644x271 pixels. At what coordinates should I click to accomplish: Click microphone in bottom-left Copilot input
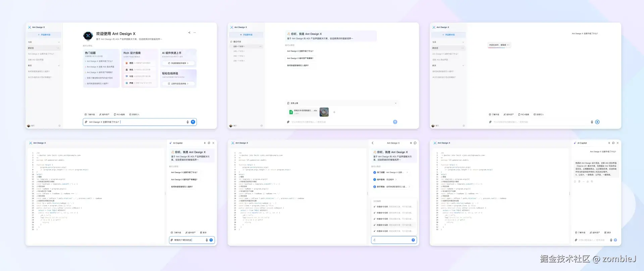(207, 240)
